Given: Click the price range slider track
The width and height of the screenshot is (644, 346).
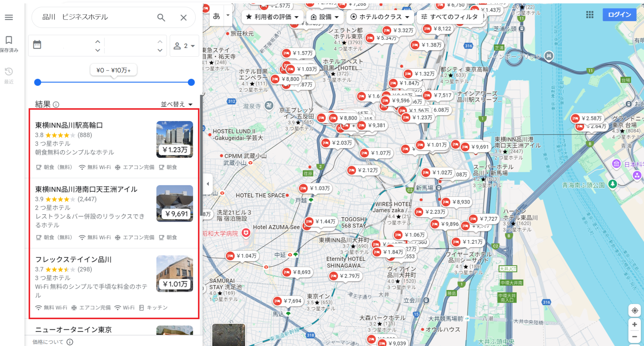Looking at the screenshot, I should point(114,82).
